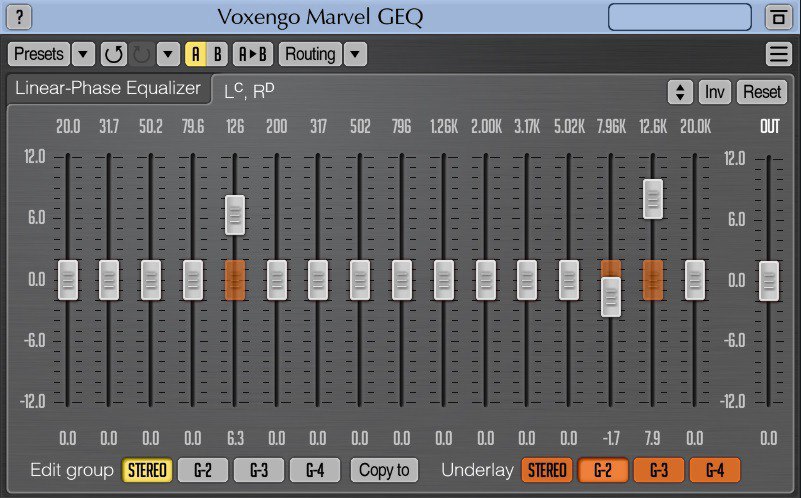
Task: Click the 200 Hz band fader handle
Action: [277, 280]
